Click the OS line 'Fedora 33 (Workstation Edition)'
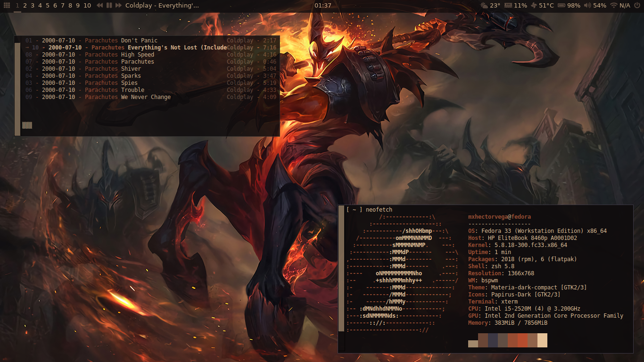 coord(537,231)
